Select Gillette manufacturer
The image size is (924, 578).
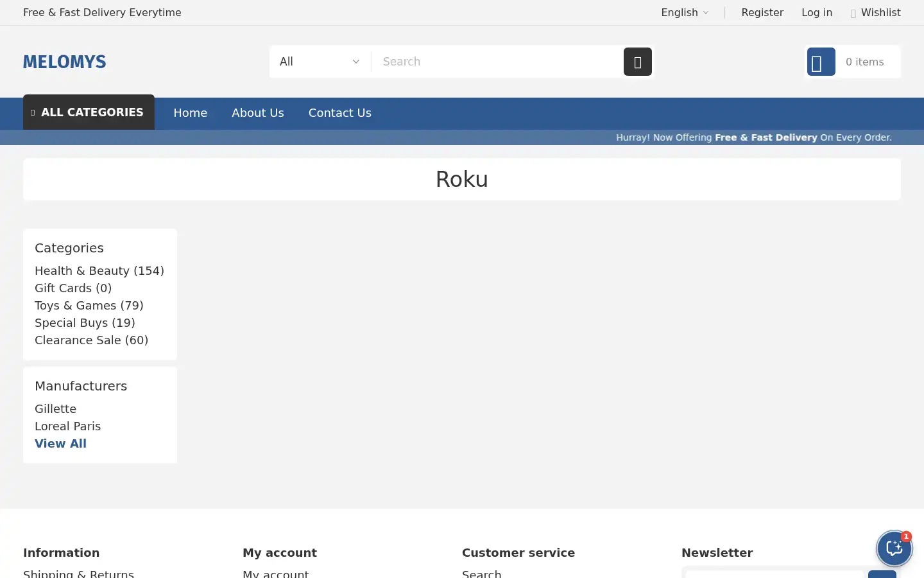(55, 409)
